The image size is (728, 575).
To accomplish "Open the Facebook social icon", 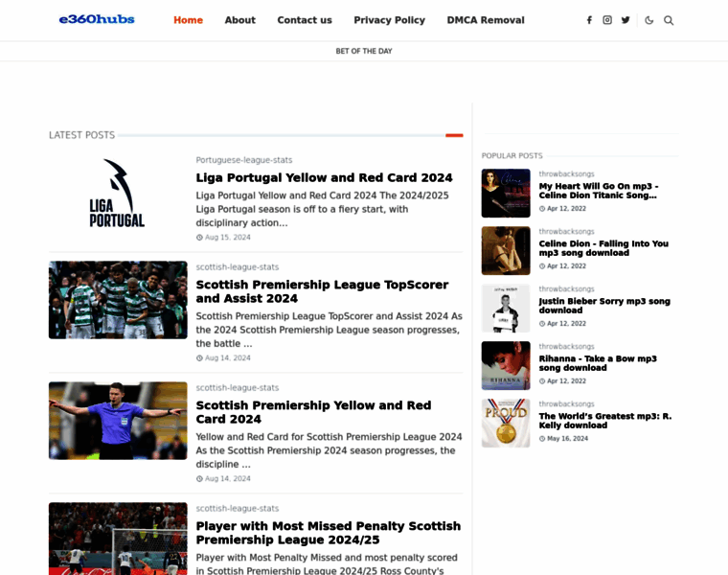I will tap(589, 20).
